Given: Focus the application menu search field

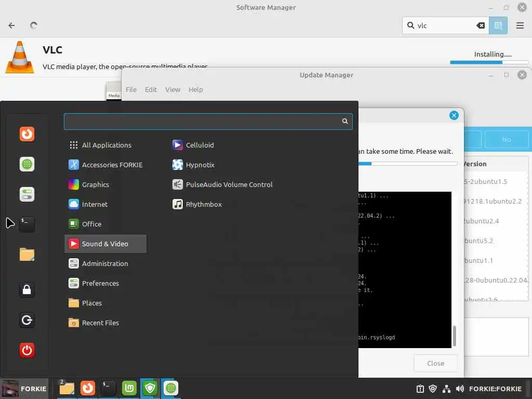Looking at the screenshot, I should click(x=208, y=122).
